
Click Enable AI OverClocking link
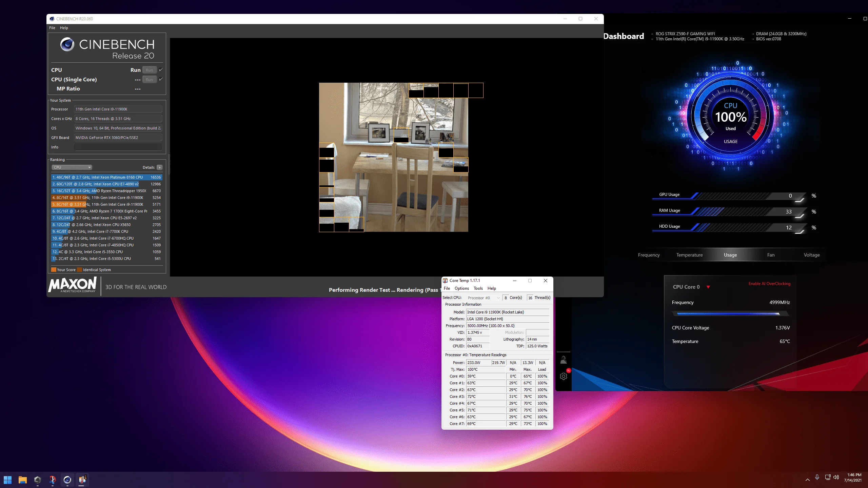[x=769, y=284]
